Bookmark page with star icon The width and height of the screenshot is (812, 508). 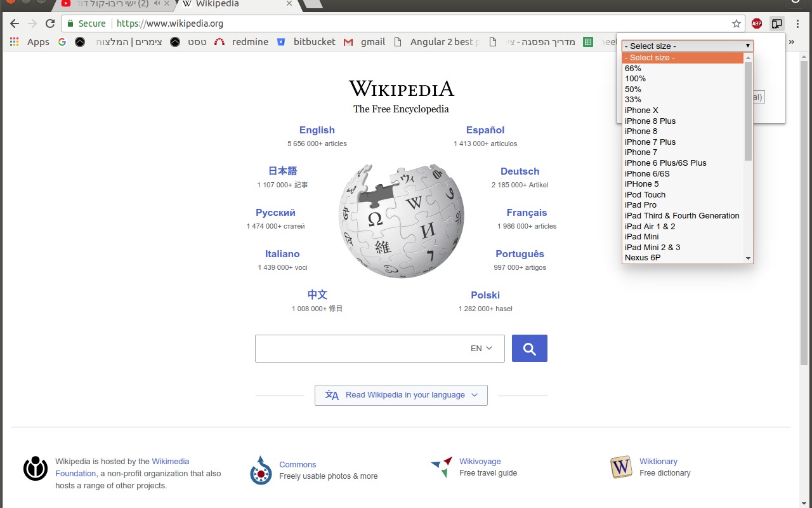[736, 23]
